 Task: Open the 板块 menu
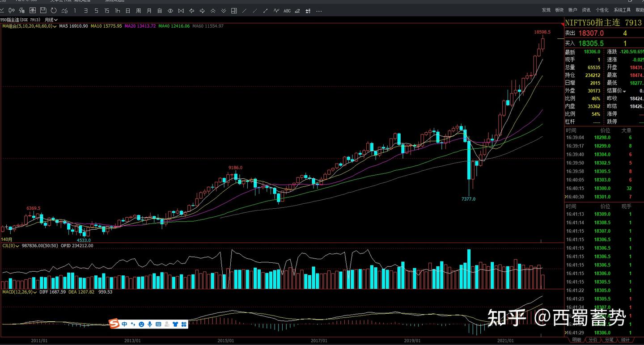[x=559, y=10]
